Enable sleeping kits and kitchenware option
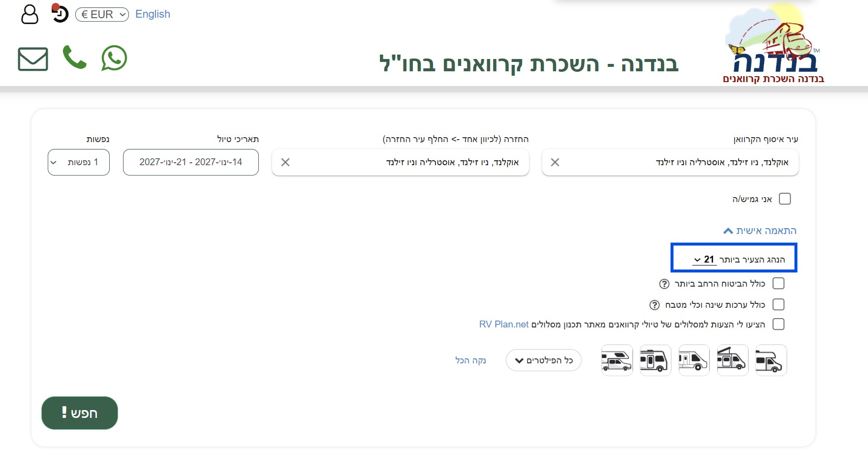The image size is (868, 472). (x=779, y=305)
